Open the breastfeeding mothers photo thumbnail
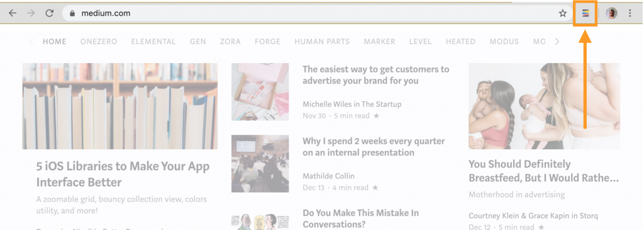Viewport: 644px width, 230px height. [544, 106]
